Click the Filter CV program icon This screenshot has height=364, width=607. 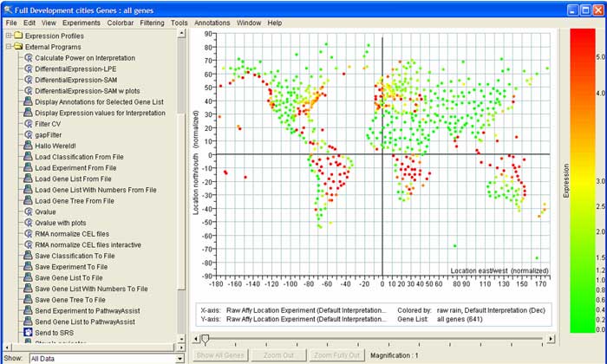pos(29,124)
